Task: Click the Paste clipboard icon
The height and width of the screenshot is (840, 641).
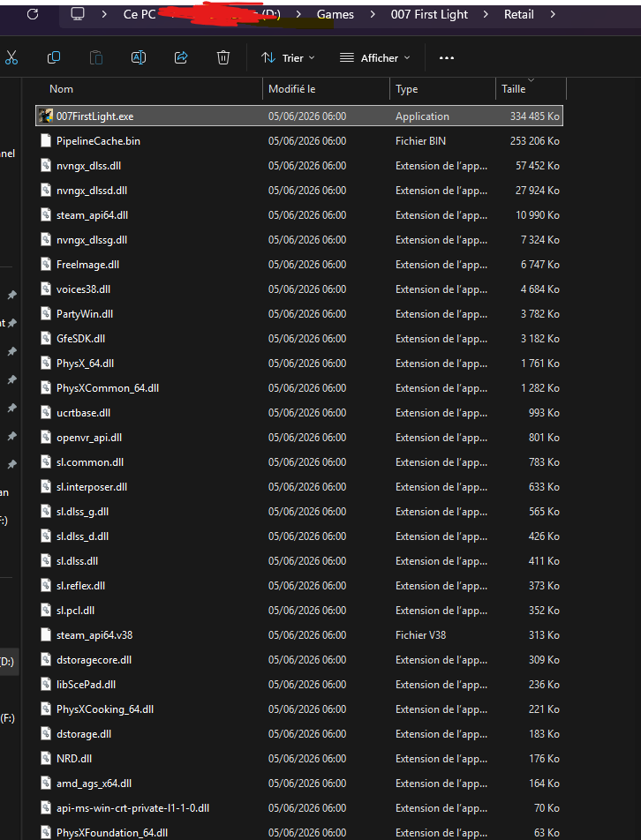Action: pos(96,57)
